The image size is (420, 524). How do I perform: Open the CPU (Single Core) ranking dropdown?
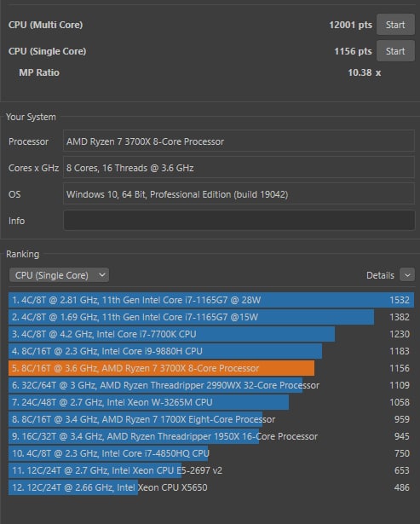[x=59, y=275]
